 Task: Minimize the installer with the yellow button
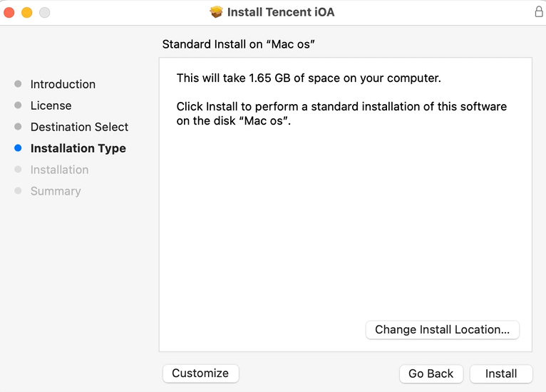tap(27, 13)
